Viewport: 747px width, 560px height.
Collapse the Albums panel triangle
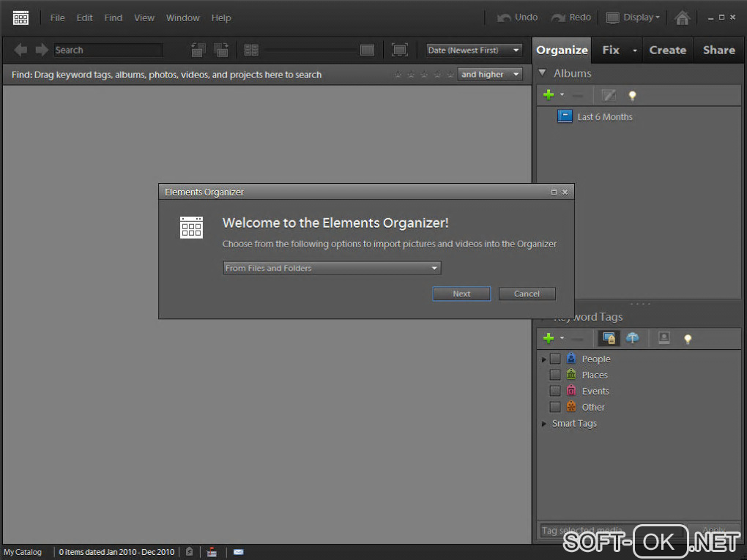(542, 73)
